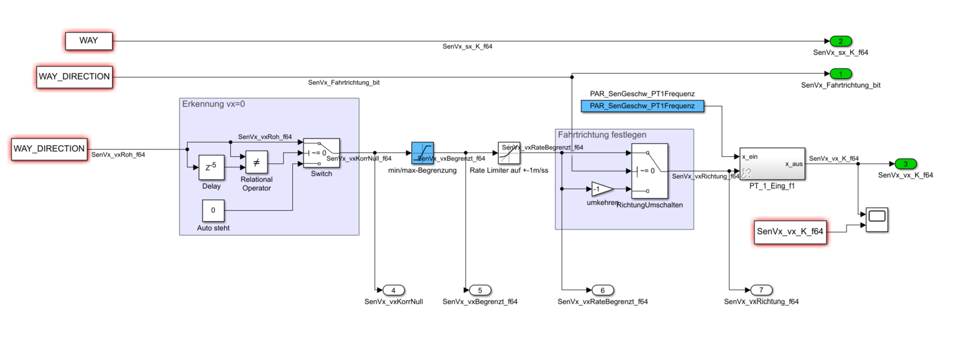The image size is (980, 343).
Task: Click the Auto steht constant block
Action: (x=213, y=211)
